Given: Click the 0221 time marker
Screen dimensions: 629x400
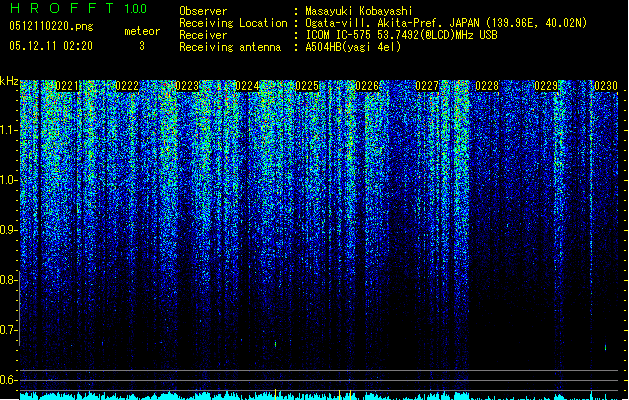Looking at the screenshot, I should click(67, 86).
